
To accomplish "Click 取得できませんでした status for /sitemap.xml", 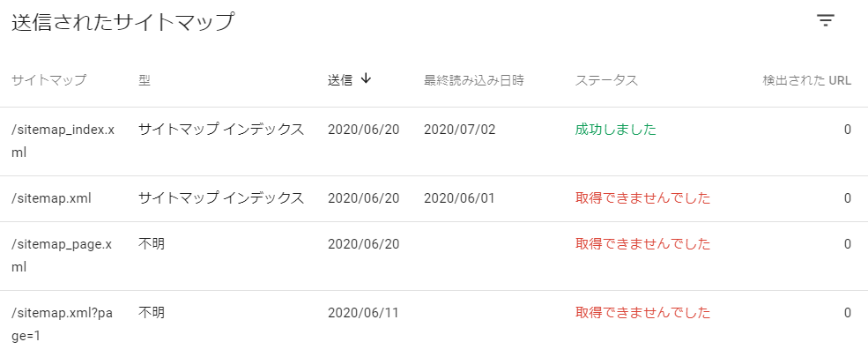I will pos(642,198).
